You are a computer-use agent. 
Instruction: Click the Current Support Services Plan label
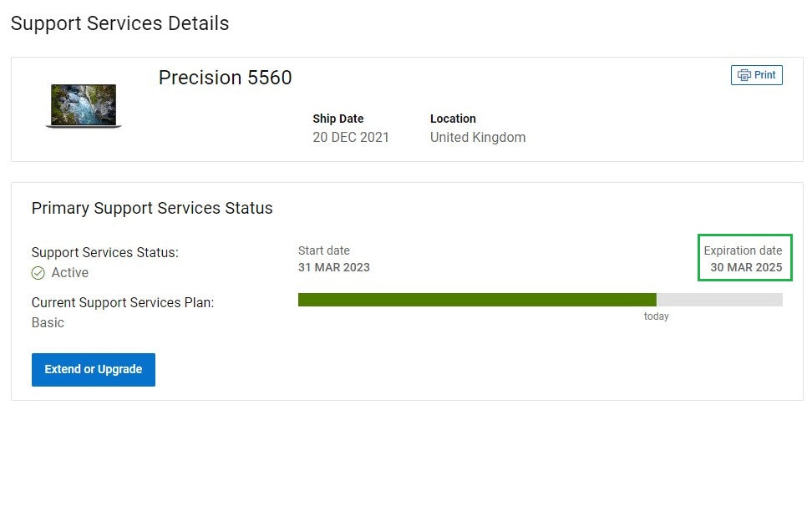pos(123,303)
